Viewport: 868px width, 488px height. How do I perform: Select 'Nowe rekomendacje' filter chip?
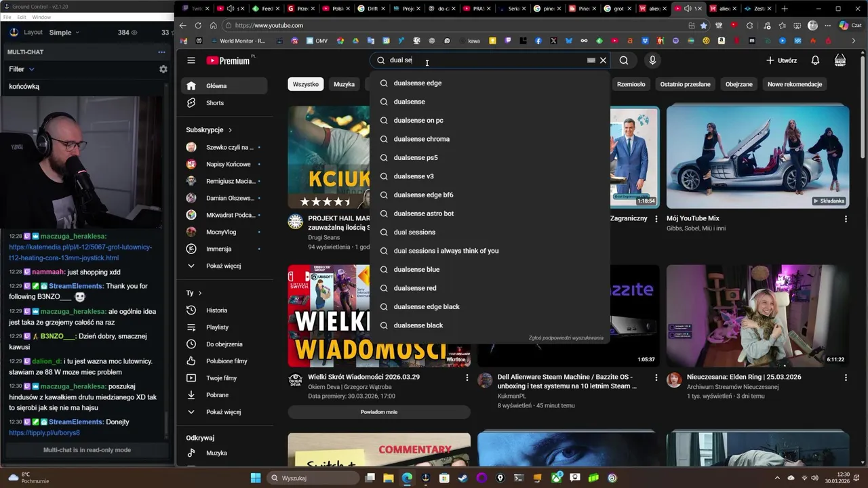795,84
